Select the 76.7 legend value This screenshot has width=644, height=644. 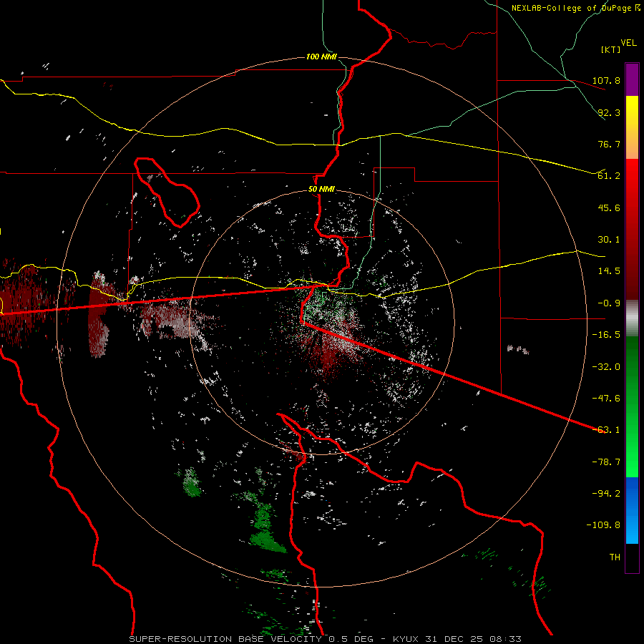(x=609, y=144)
